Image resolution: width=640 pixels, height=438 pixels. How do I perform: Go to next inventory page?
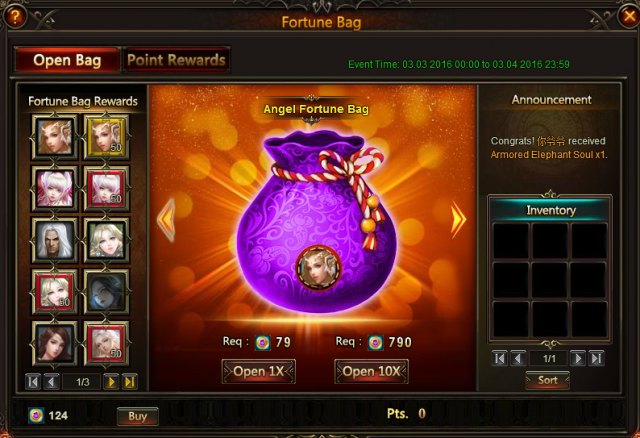(578, 358)
